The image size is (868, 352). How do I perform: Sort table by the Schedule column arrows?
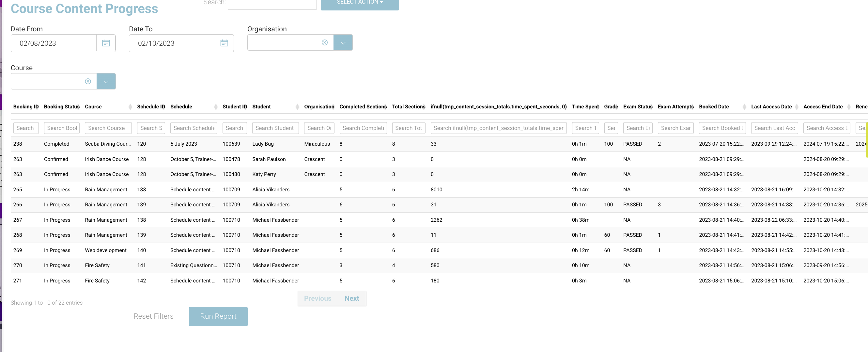216,107
